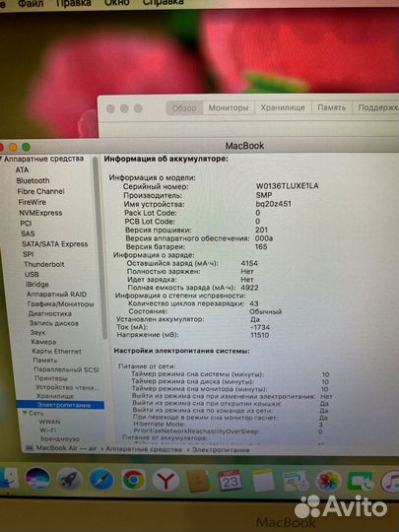Click cycle count value 43
The height and width of the screenshot is (532, 399).
(x=254, y=303)
